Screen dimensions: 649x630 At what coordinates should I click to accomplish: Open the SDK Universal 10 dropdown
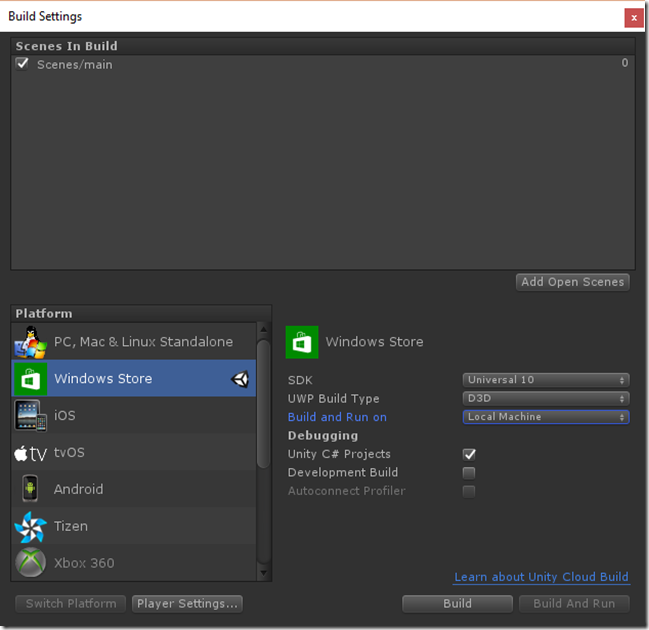coord(546,380)
